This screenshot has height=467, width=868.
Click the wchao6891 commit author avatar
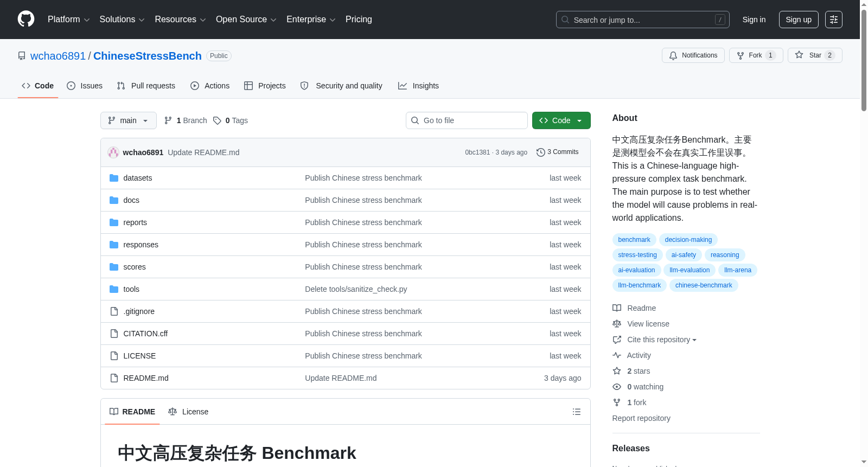point(113,152)
